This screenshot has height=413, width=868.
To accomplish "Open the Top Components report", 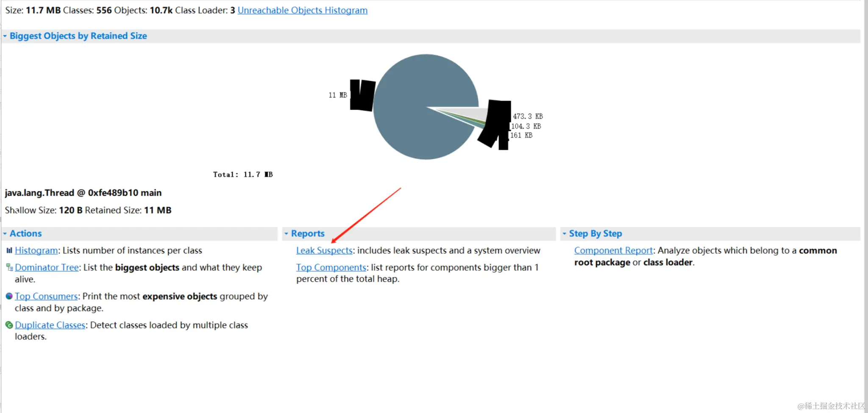I will (331, 267).
